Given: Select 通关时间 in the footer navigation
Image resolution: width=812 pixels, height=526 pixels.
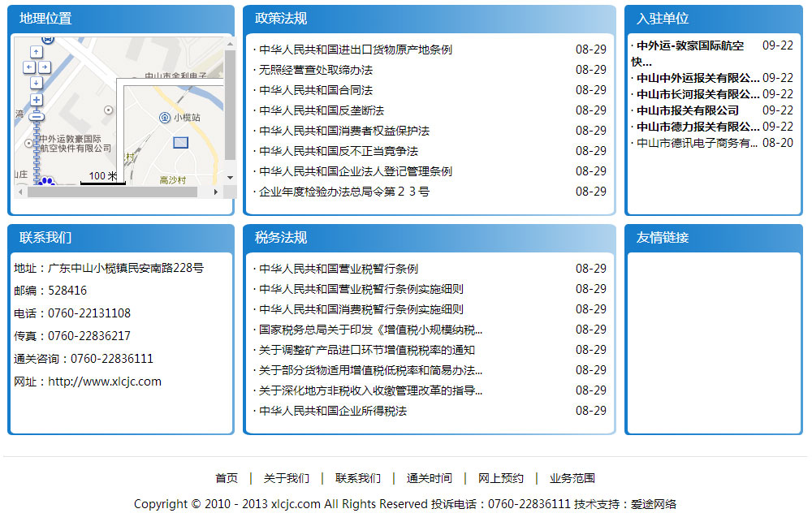Looking at the screenshot, I should [x=429, y=478].
